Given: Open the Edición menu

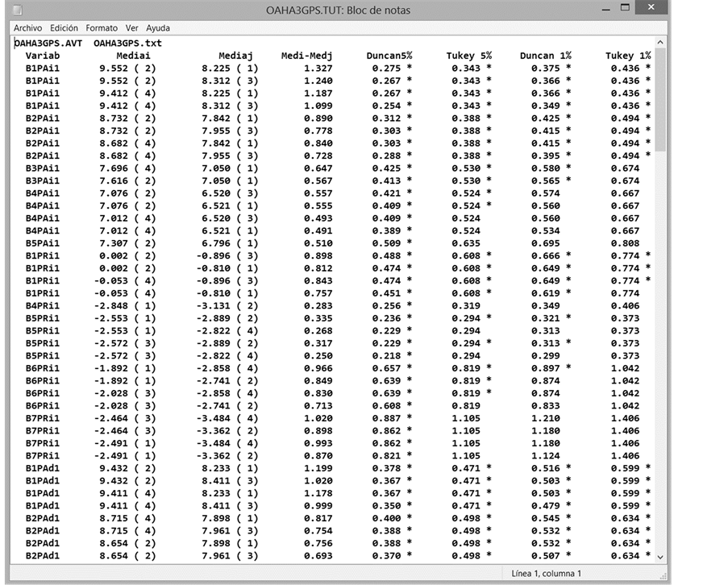Looking at the screenshot, I should (x=64, y=28).
